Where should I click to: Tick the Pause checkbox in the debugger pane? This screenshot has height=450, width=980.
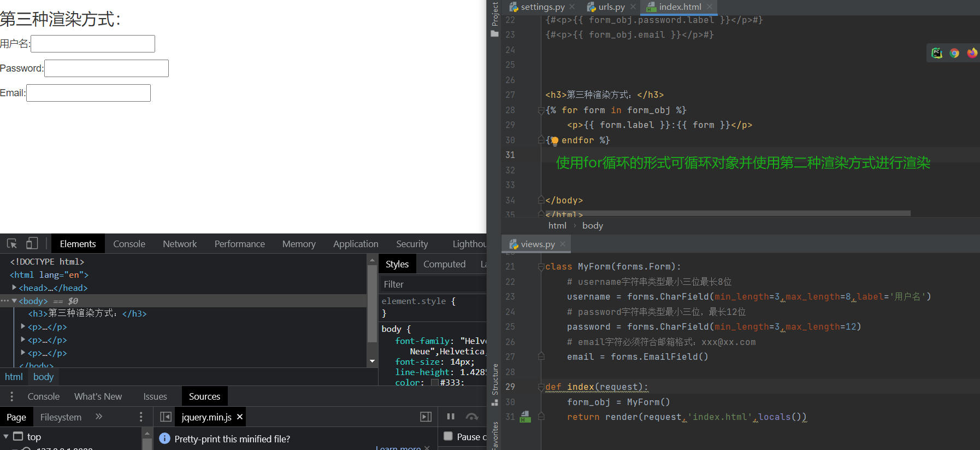[x=448, y=436]
